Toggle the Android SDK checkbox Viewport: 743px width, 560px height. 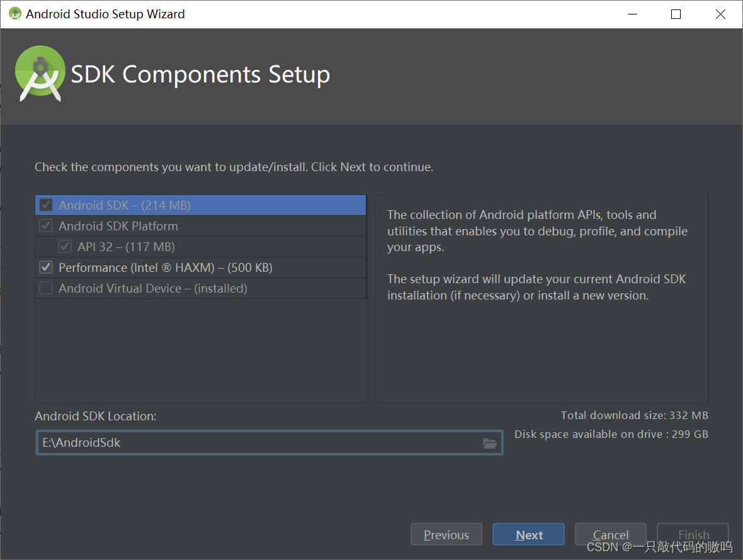point(46,205)
